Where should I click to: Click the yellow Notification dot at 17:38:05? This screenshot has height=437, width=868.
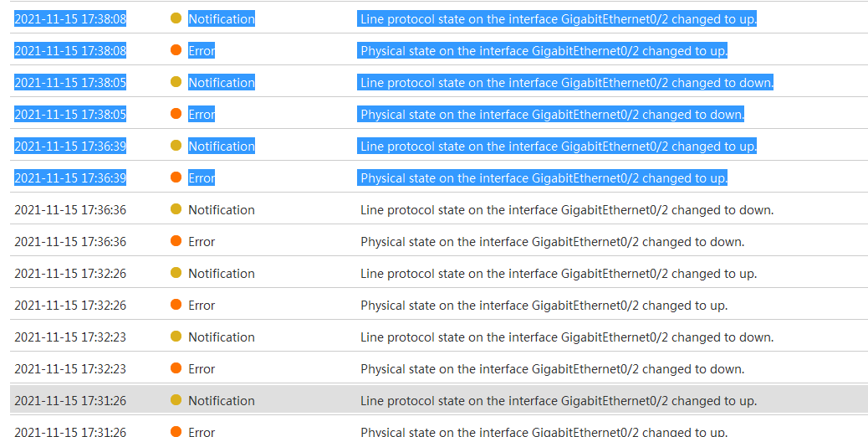coord(176,82)
